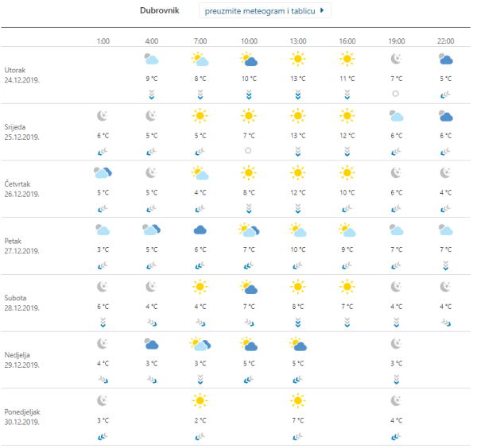Click the Dubrovnik location title
Viewport: 477px width, 448px height.
click(159, 11)
